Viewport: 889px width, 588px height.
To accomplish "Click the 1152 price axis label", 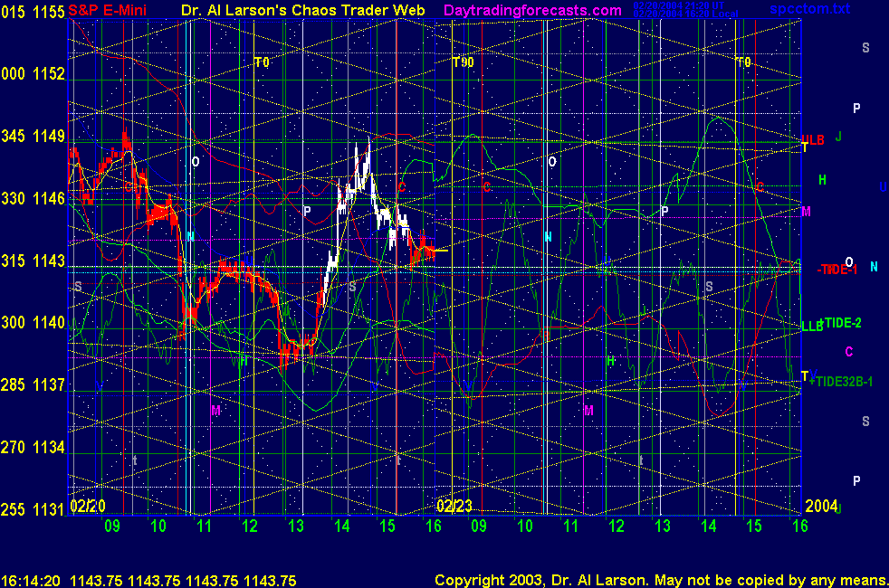I will (x=49, y=73).
